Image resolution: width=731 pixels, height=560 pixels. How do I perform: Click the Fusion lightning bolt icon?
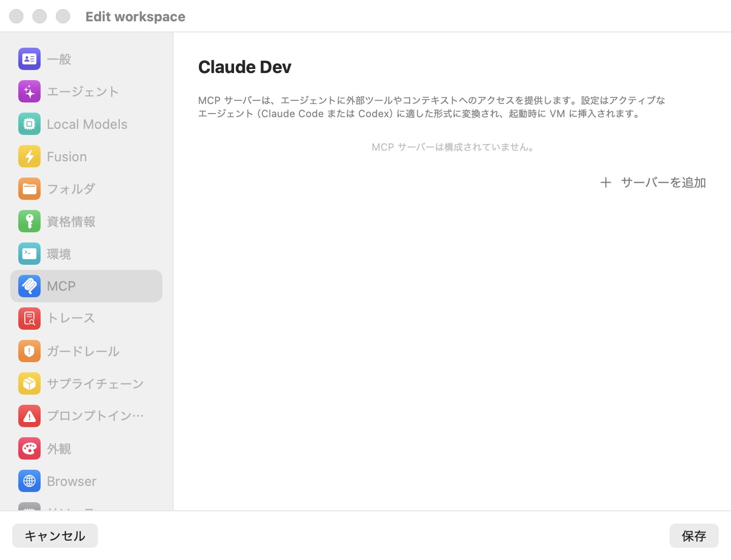tap(29, 156)
